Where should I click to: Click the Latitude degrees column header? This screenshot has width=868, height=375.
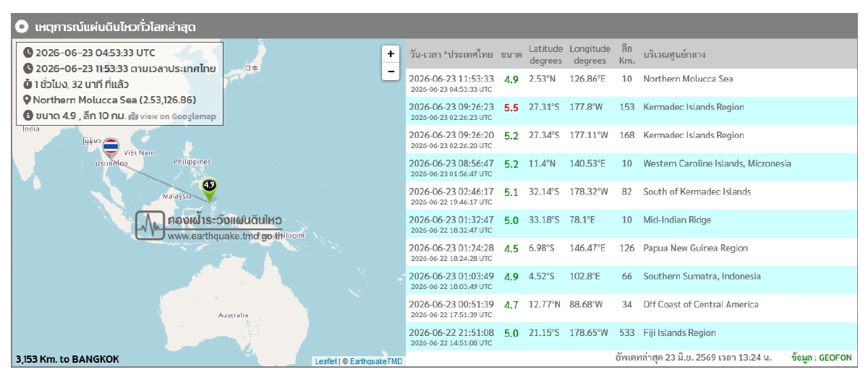tap(545, 54)
